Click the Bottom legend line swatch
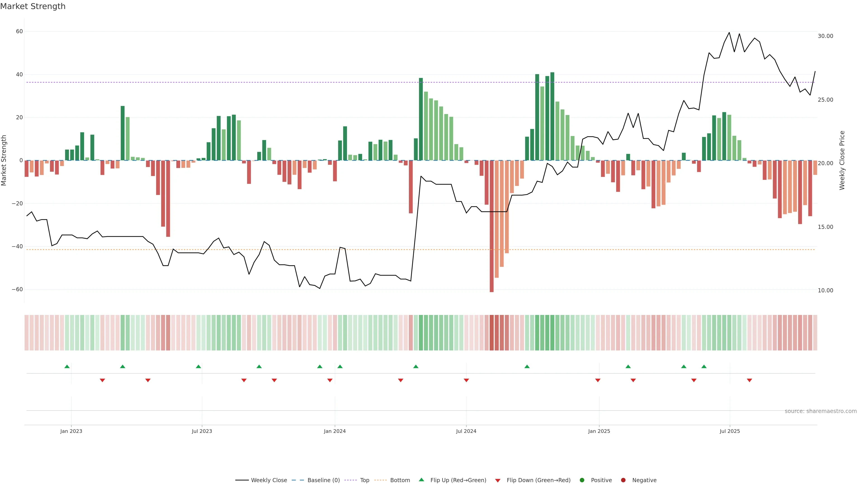The height and width of the screenshot is (488, 868). click(380, 480)
